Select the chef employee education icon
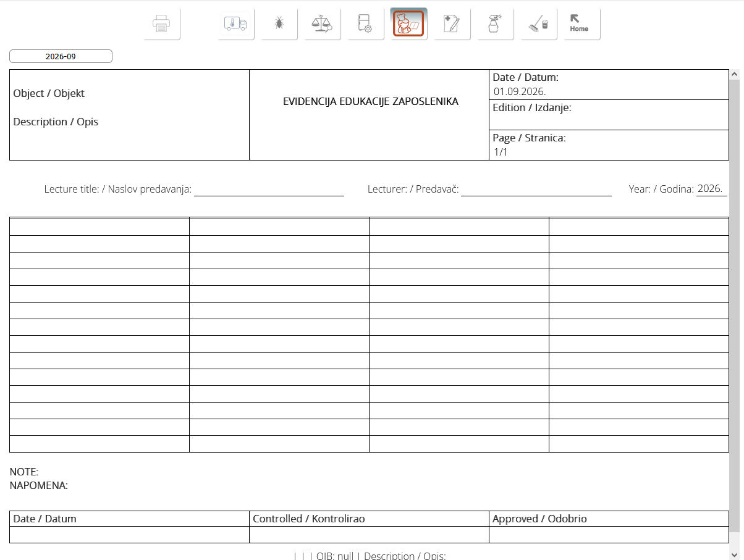 tap(408, 23)
